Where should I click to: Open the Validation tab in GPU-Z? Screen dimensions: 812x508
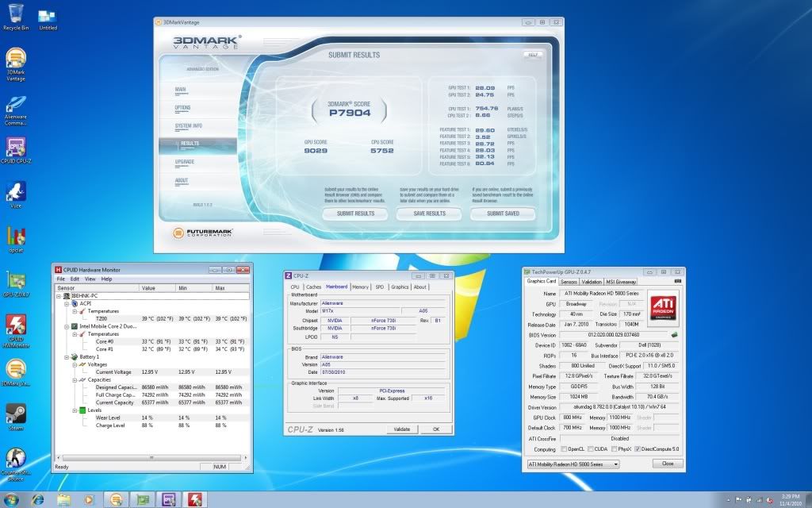(x=592, y=282)
